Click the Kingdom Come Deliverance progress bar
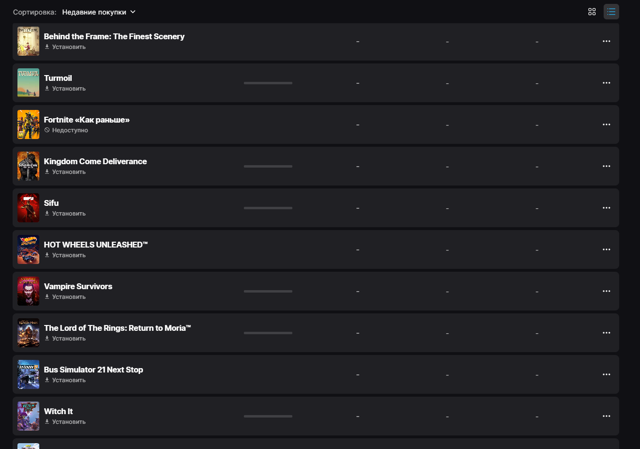The height and width of the screenshot is (449, 640). tap(268, 166)
